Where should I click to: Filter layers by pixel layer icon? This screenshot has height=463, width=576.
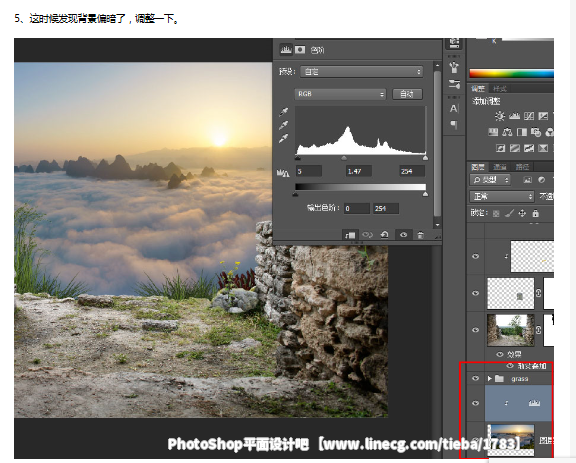[528, 180]
